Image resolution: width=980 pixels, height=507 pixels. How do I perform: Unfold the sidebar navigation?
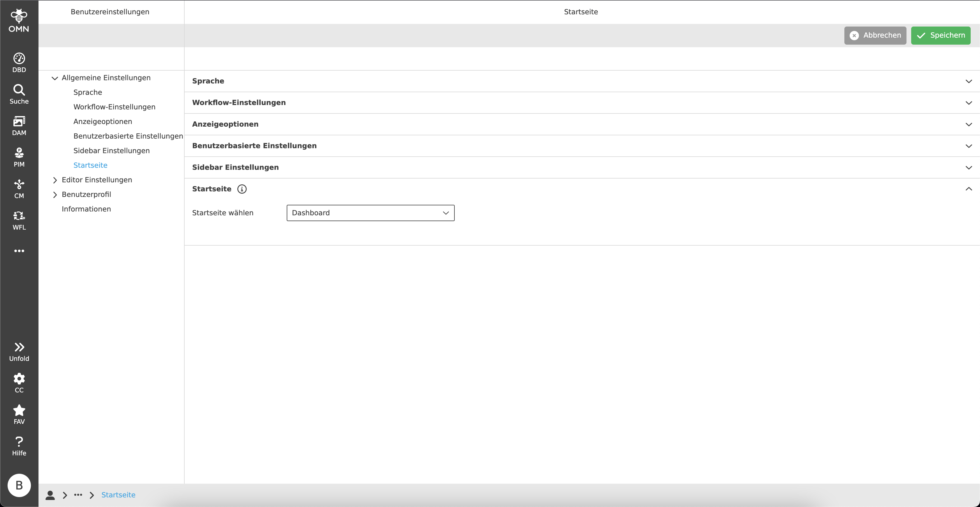pyautogui.click(x=19, y=351)
